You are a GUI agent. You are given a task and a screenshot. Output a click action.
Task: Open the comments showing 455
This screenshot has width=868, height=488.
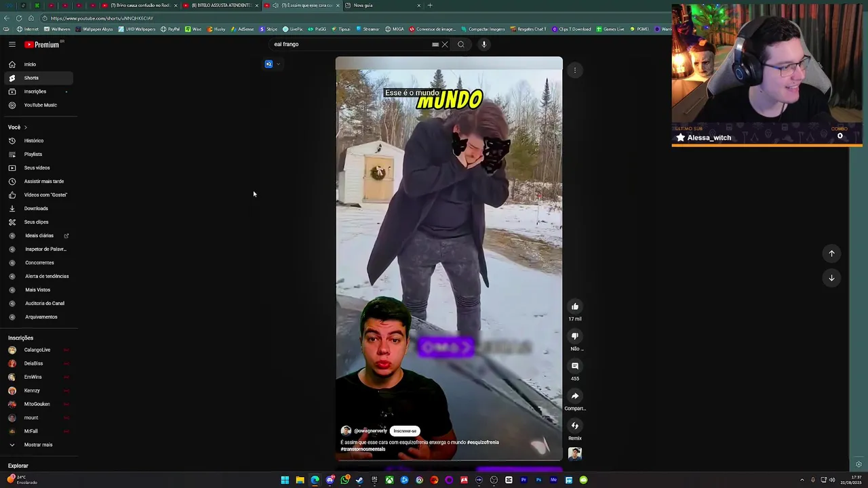tap(575, 366)
